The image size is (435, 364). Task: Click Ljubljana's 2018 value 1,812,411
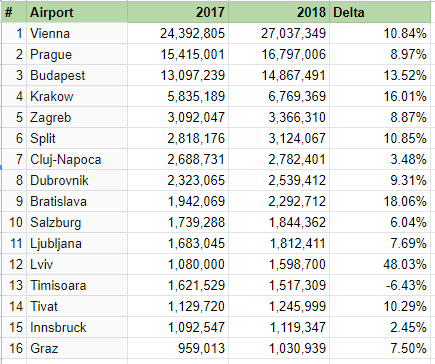[279, 243]
